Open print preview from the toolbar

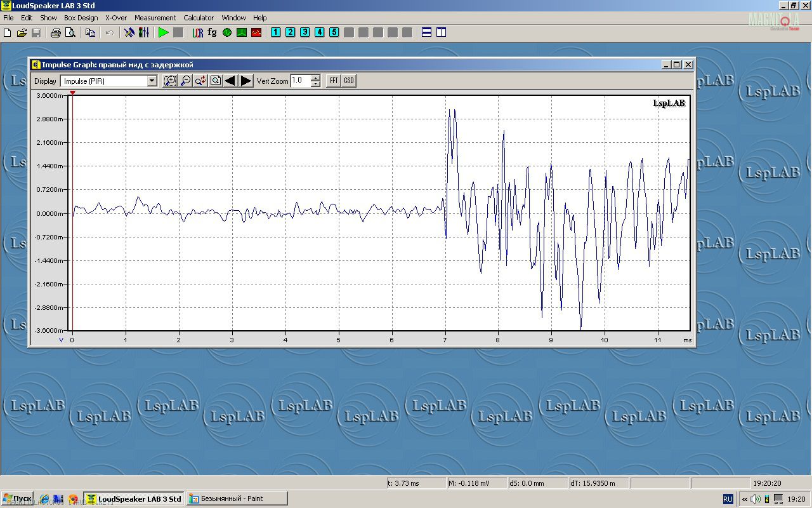pyautogui.click(x=70, y=32)
